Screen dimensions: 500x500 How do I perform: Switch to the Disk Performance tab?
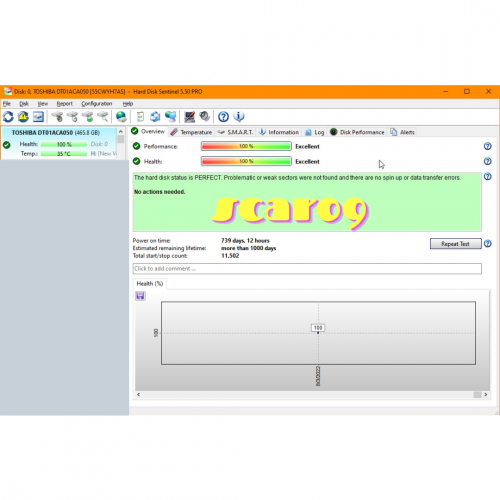pyautogui.click(x=357, y=132)
